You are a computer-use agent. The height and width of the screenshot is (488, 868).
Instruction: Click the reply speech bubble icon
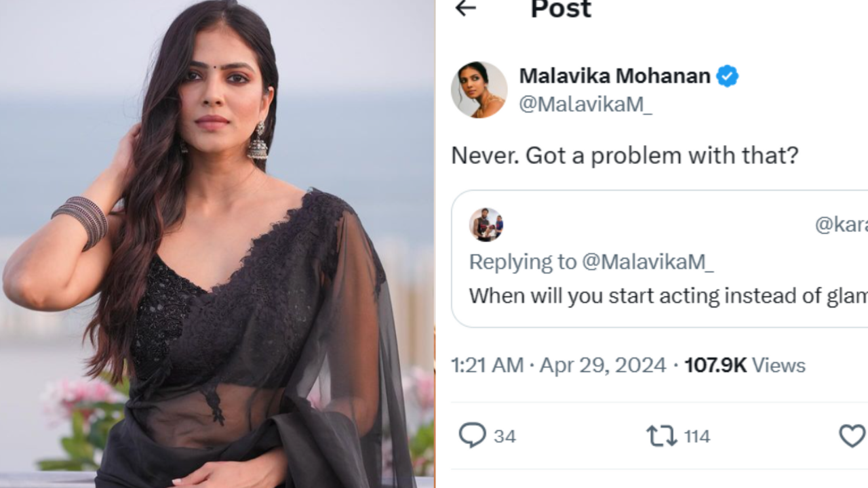click(x=472, y=435)
